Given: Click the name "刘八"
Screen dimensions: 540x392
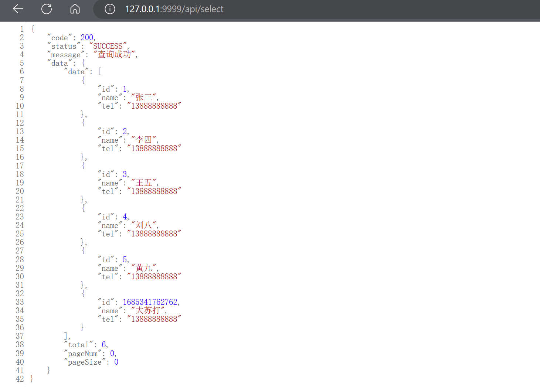Looking at the screenshot, I should click(144, 225).
